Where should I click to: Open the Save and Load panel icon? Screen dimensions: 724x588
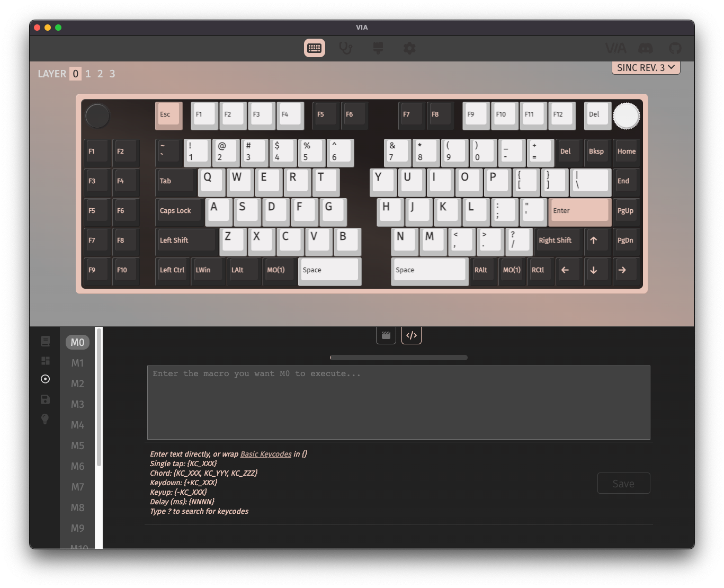pyautogui.click(x=46, y=399)
